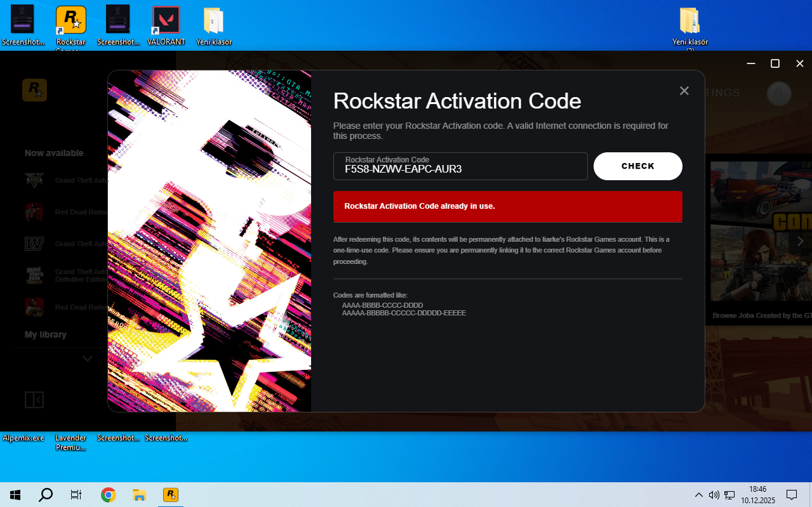Open the clock showing 18:46
This screenshot has width=812, height=507.
[758, 495]
